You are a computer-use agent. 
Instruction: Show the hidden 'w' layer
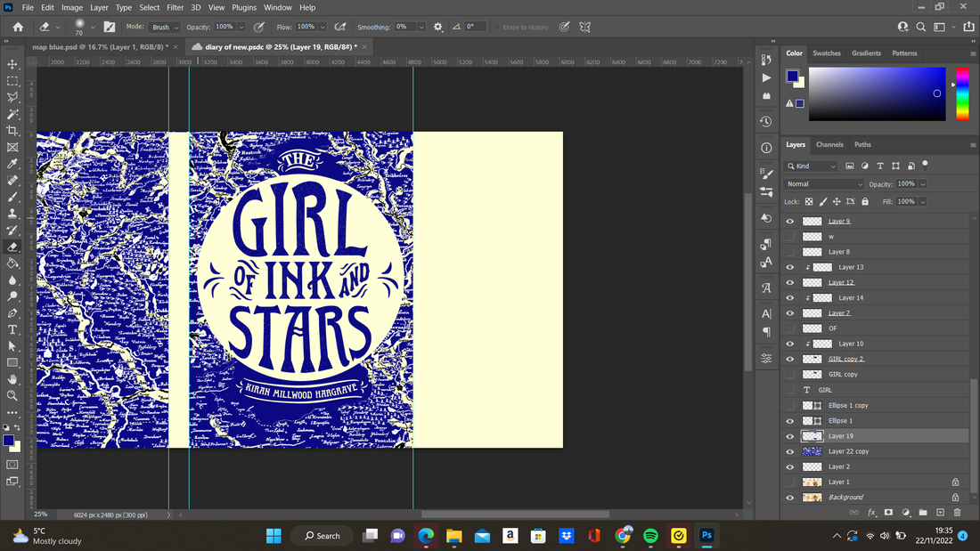790,237
